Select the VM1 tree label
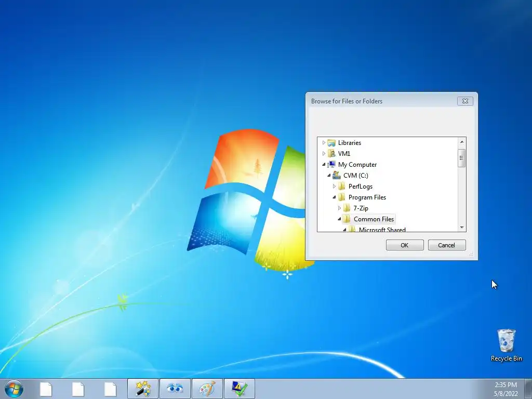This screenshot has height=399, width=532. [x=344, y=154]
